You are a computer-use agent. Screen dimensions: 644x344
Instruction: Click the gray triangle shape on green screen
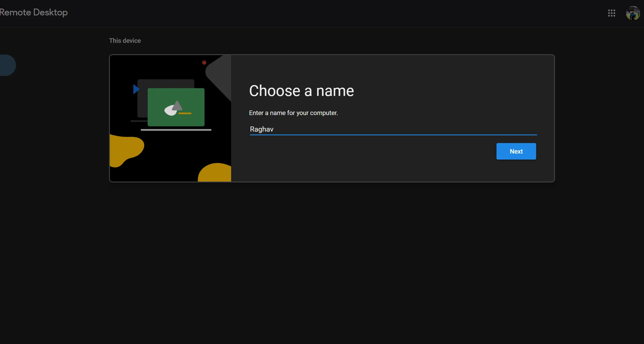(177, 106)
